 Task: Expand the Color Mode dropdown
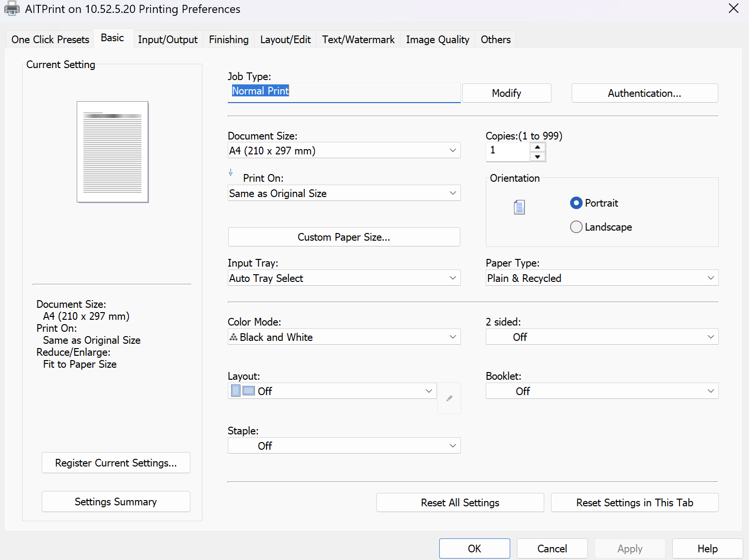click(344, 337)
